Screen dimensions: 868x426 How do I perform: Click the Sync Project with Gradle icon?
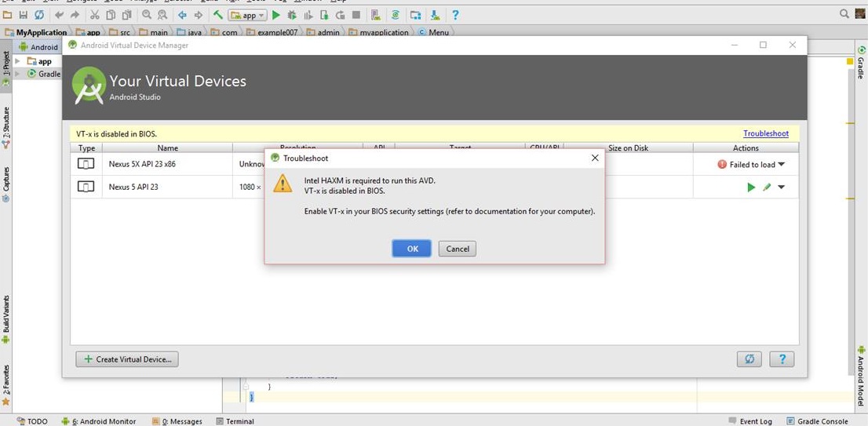click(396, 15)
